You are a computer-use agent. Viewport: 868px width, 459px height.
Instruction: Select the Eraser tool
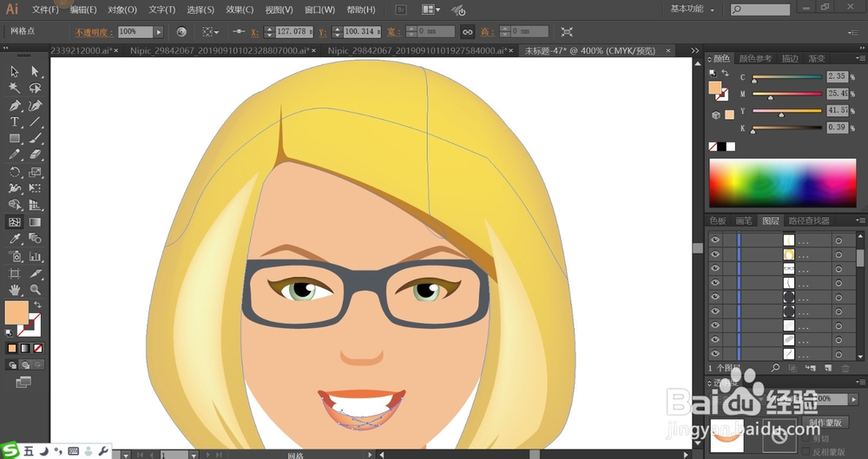click(x=35, y=155)
